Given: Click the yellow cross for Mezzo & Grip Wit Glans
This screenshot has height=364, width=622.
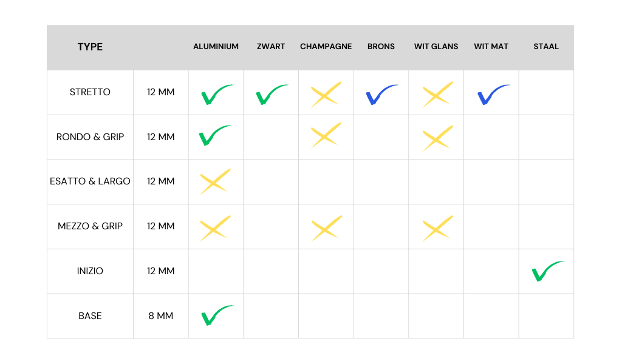Looking at the screenshot, I should click(437, 229).
